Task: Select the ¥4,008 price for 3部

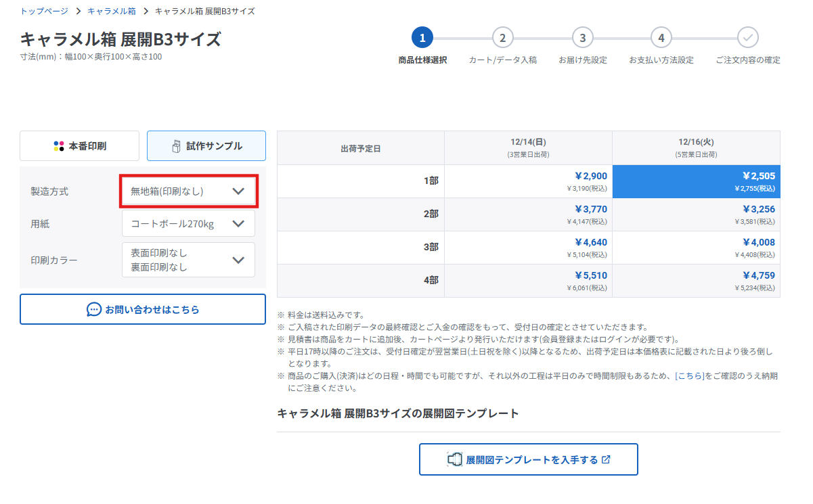Action: pos(696,248)
